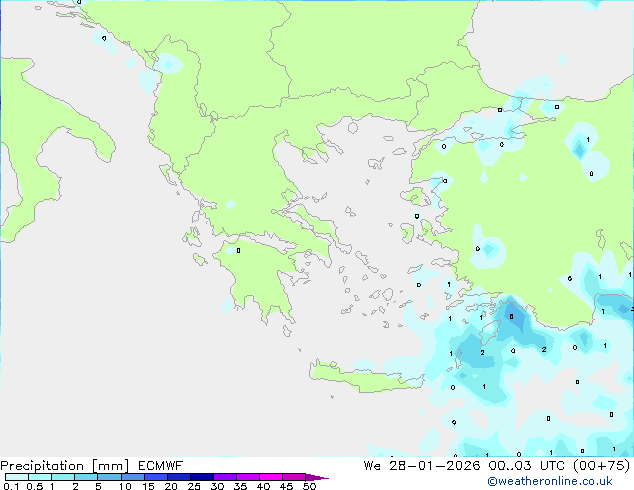Image resolution: width=634 pixels, height=490 pixels.
Task: Click the weatheronline.co.uk copyright link
Action: (x=550, y=481)
